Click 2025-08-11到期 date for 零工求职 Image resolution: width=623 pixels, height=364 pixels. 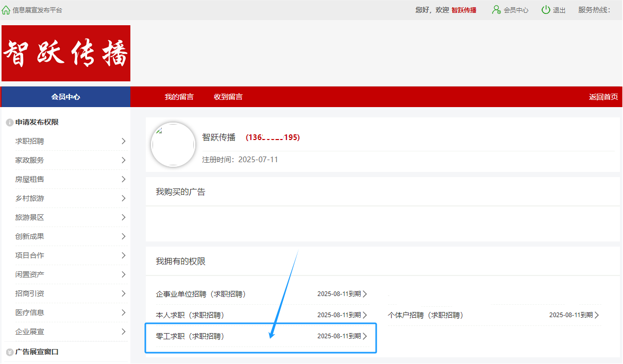pyautogui.click(x=339, y=336)
